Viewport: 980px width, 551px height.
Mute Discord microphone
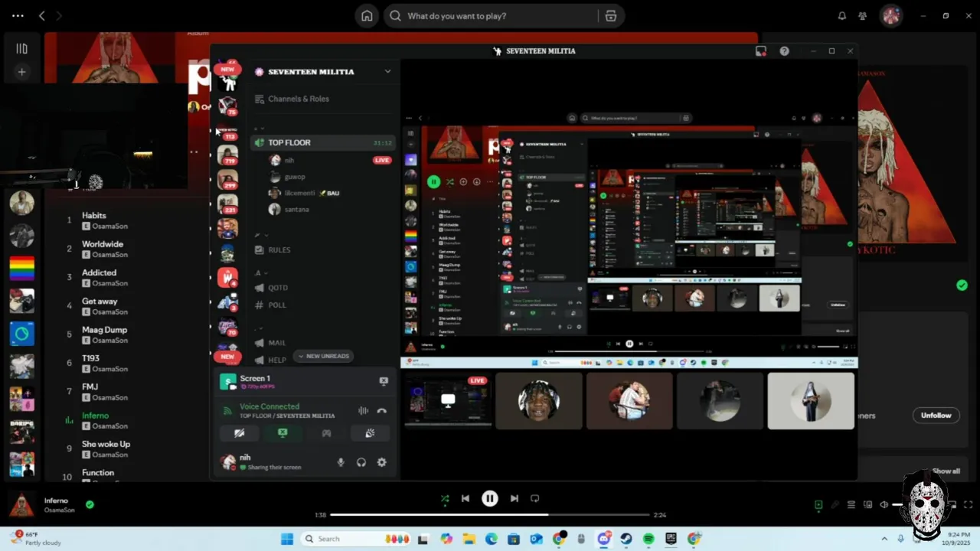pyautogui.click(x=341, y=462)
